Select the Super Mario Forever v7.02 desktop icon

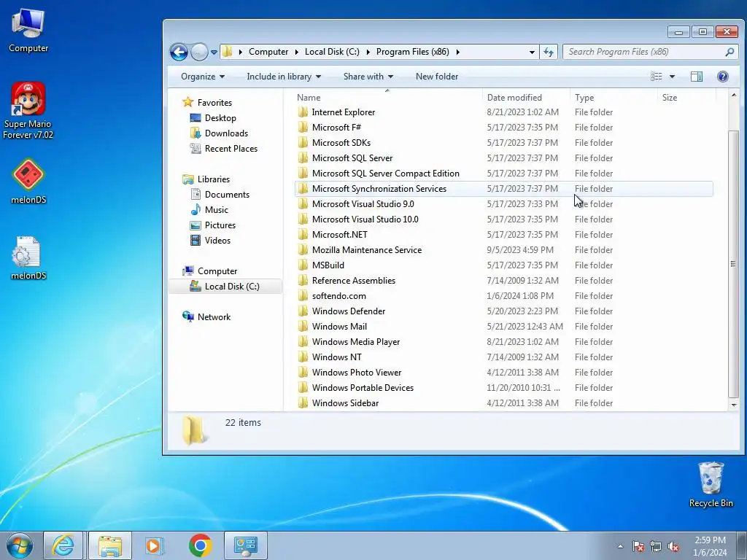[28, 111]
